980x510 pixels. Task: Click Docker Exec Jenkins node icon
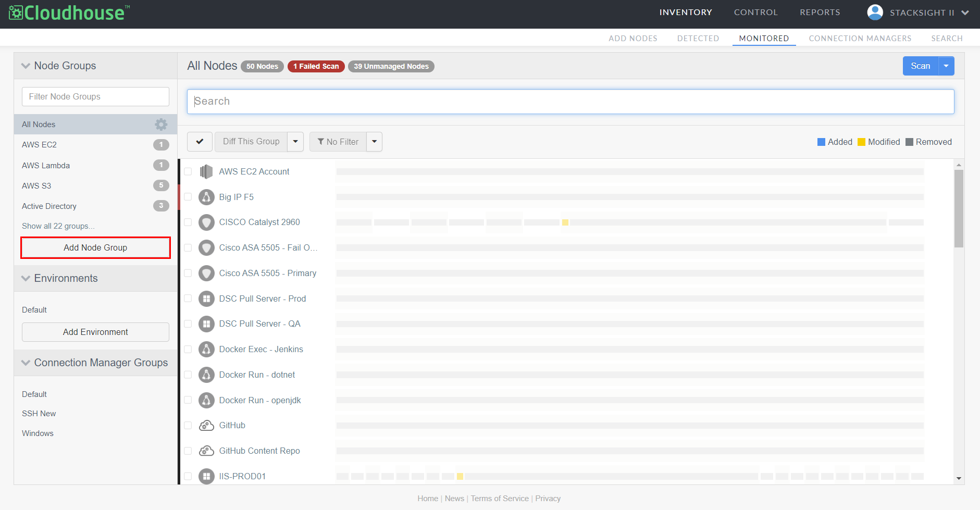pyautogui.click(x=206, y=349)
